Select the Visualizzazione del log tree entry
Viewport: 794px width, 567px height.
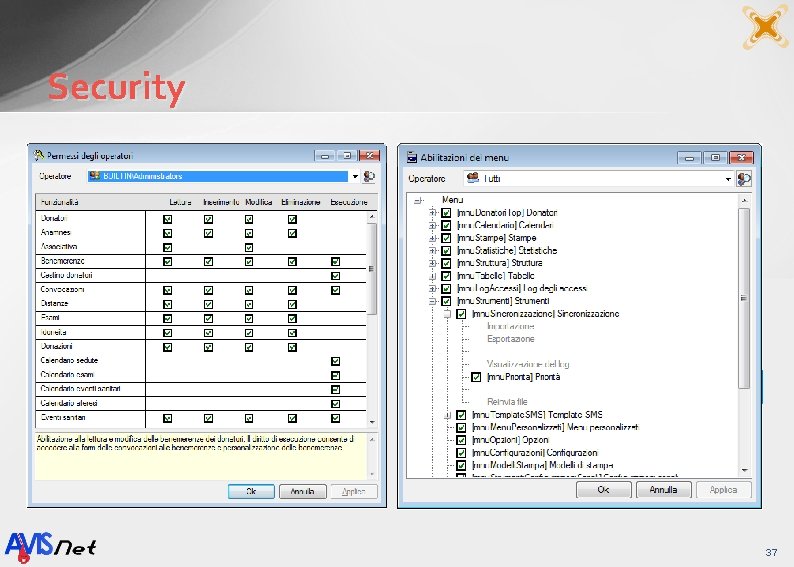point(528,364)
